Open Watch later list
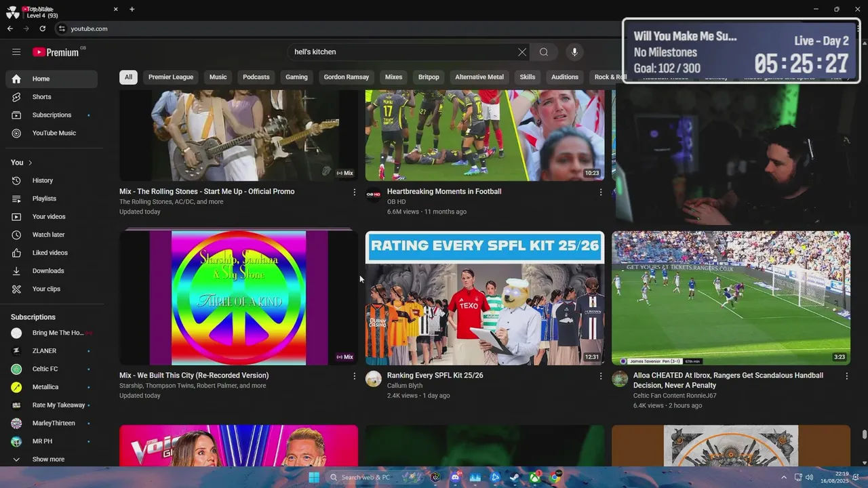This screenshot has height=488, width=868. 52,235
